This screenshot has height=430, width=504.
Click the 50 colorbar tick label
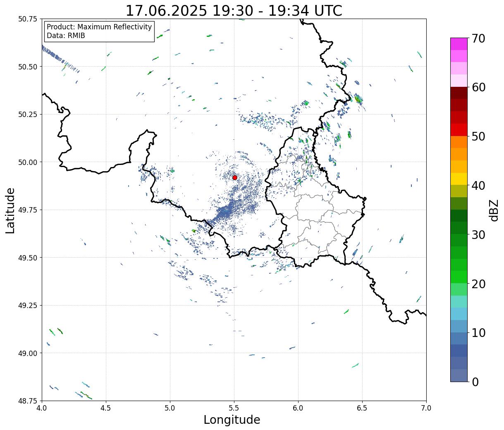(478, 136)
